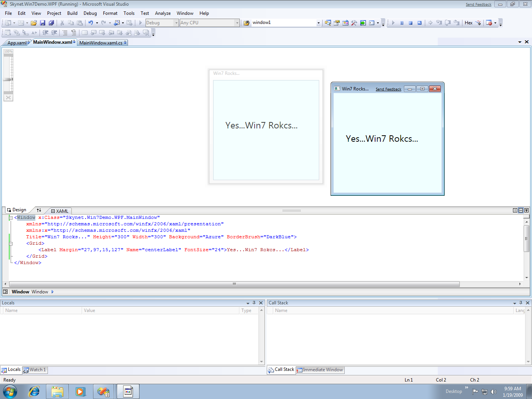Click the Internet Explorer taskbar icon

click(x=33, y=391)
